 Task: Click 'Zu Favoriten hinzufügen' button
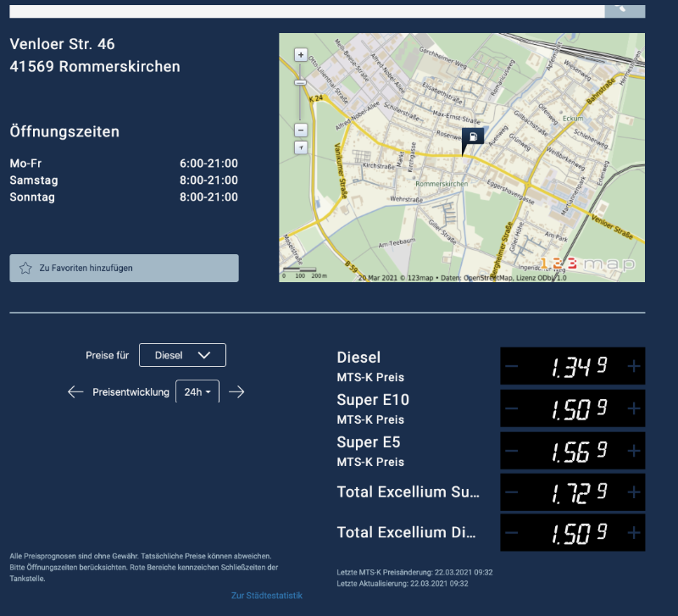124,268
